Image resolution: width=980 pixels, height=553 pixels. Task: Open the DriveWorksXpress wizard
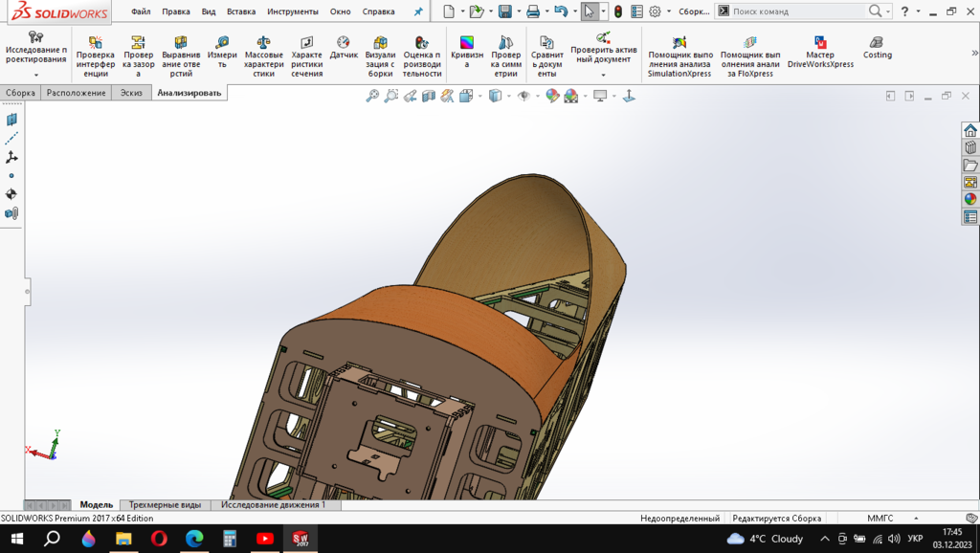tap(820, 53)
